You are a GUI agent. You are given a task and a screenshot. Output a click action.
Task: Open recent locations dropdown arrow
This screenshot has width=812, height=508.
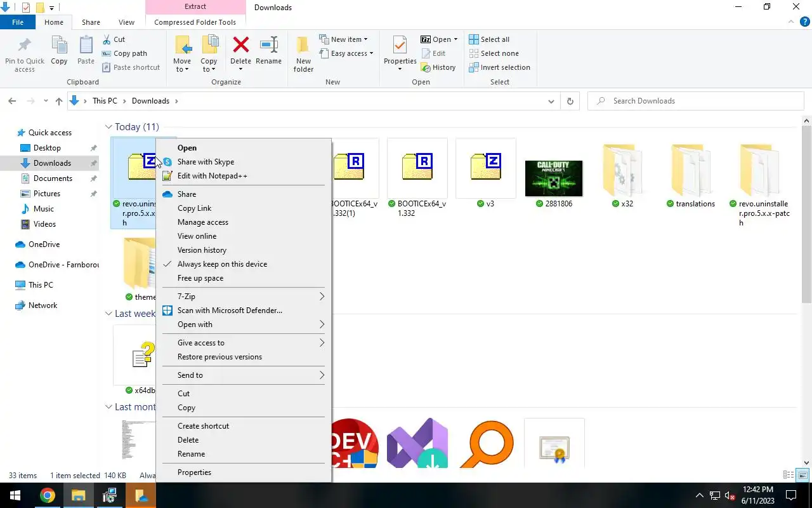point(46,101)
